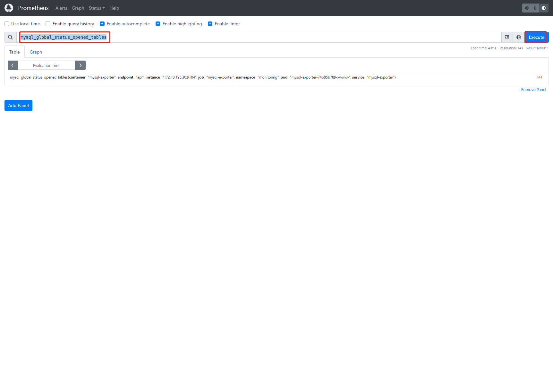Viewport: 553px width, 392px height.
Task: Click the Result series: 1 text
Action: (x=537, y=48)
